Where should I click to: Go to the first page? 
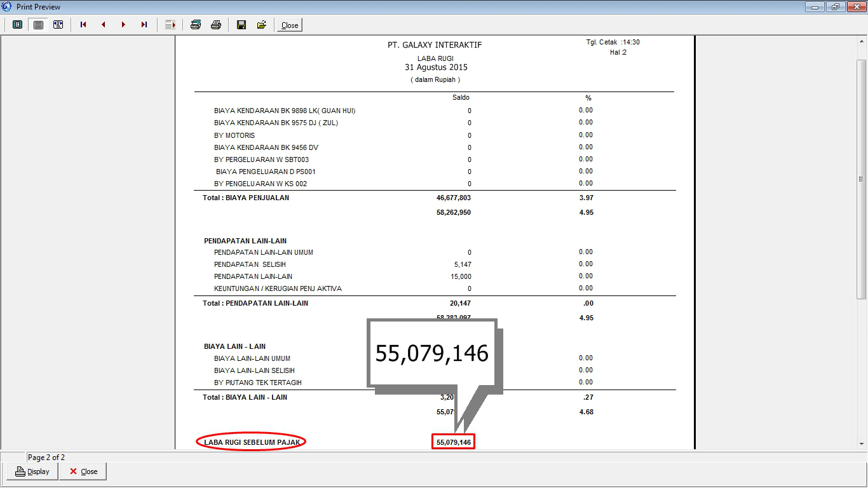pos(83,25)
